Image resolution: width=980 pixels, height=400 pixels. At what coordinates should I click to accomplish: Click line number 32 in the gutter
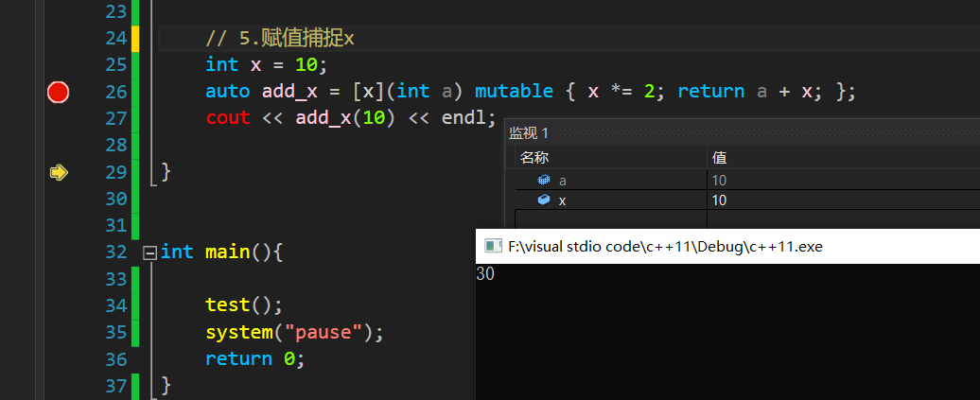point(116,252)
